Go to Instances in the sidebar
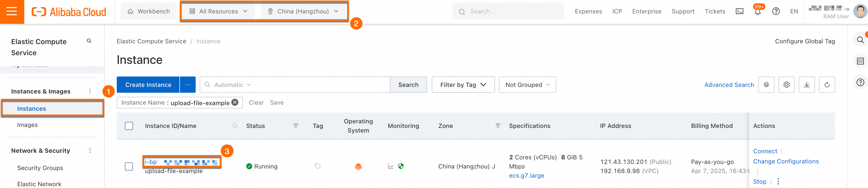 32,109
